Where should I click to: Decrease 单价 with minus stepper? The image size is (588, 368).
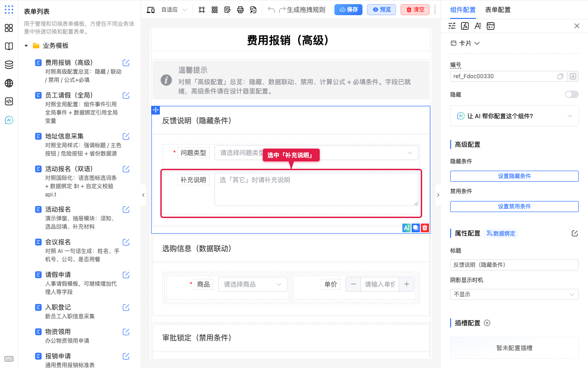point(353,284)
